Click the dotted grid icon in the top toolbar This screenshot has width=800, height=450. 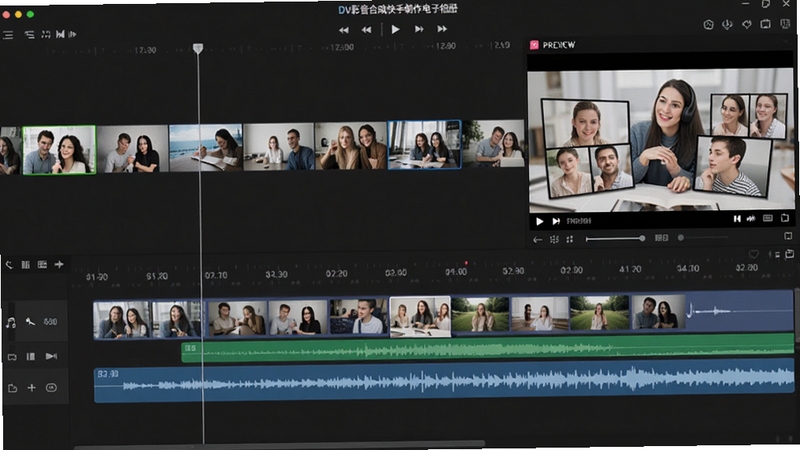coord(46,34)
